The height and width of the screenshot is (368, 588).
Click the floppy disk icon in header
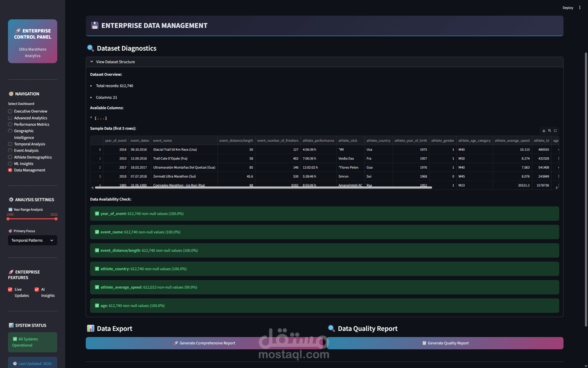(x=95, y=25)
